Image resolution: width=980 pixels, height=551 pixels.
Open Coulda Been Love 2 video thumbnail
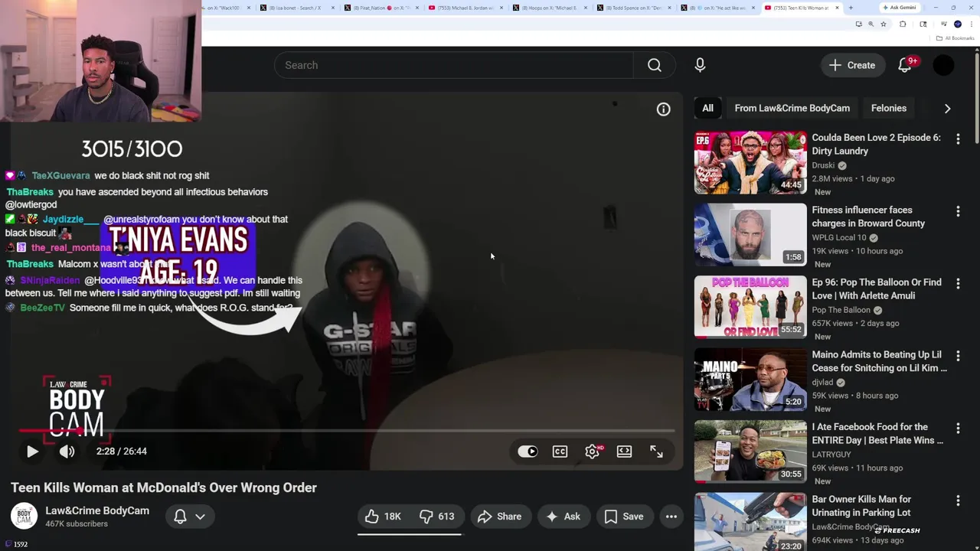tap(750, 162)
